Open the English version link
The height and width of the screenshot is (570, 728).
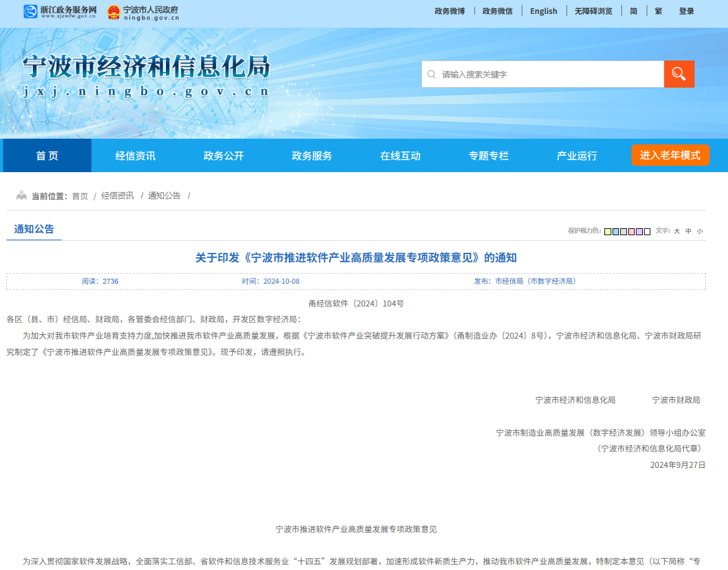(x=543, y=11)
